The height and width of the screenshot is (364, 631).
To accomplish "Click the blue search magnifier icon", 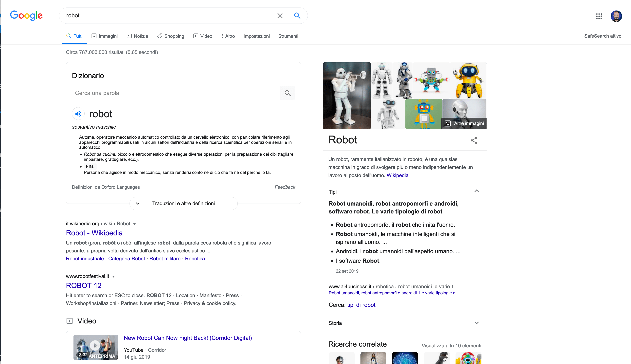I will pos(297,15).
